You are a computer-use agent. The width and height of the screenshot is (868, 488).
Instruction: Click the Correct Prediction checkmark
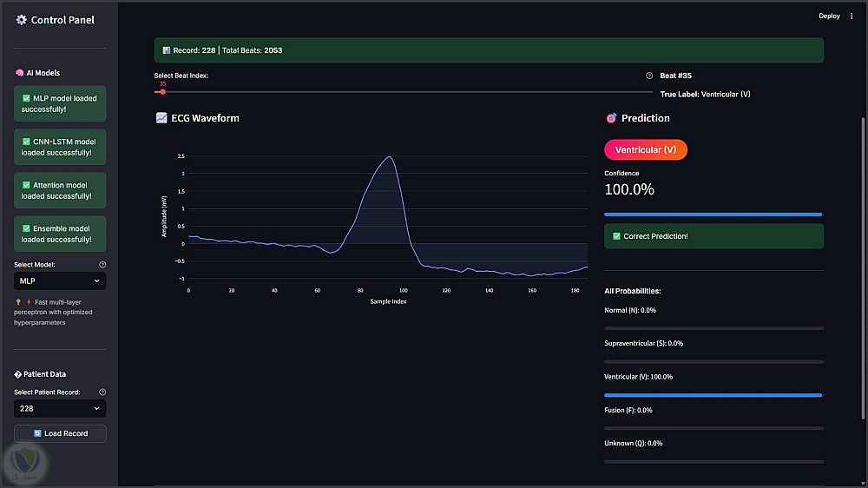[616, 236]
